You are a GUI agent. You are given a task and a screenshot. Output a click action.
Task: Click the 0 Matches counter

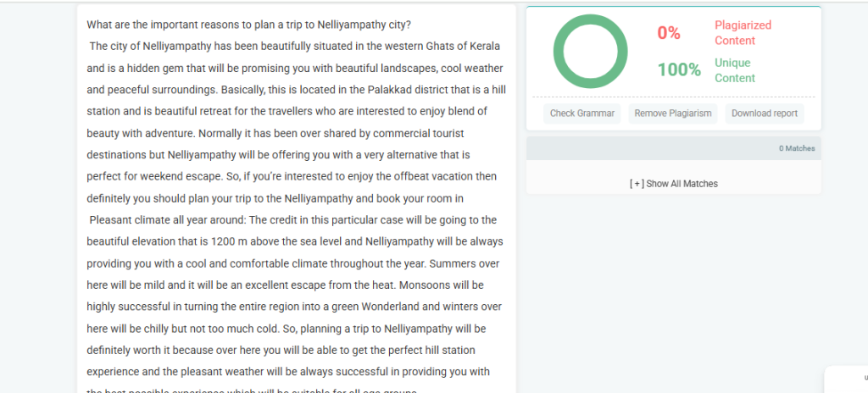coord(797,148)
